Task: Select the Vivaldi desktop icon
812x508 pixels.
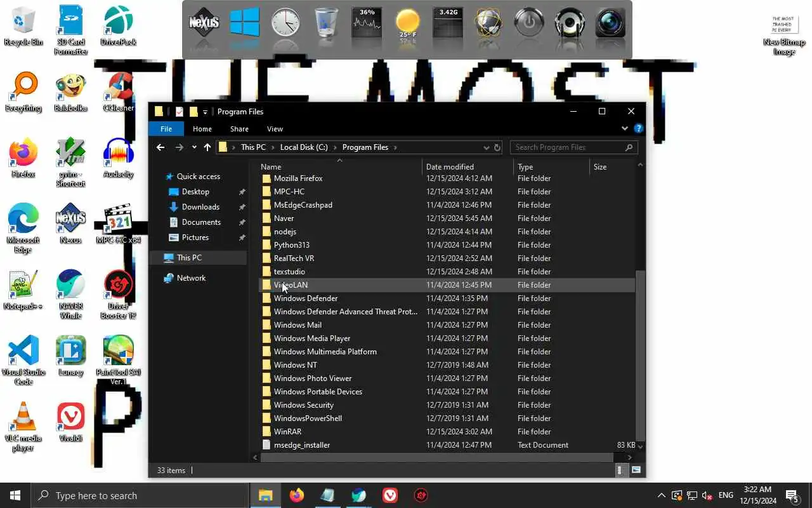Action: click(70, 422)
